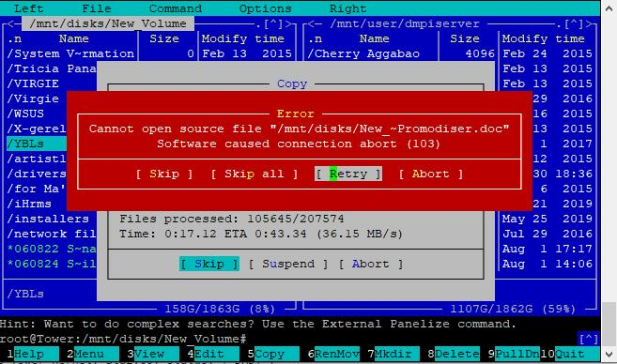The width and height of the screenshot is (617, 364).
Task: Click the 6RenMov function key
Action: click(x=333, y=354)
